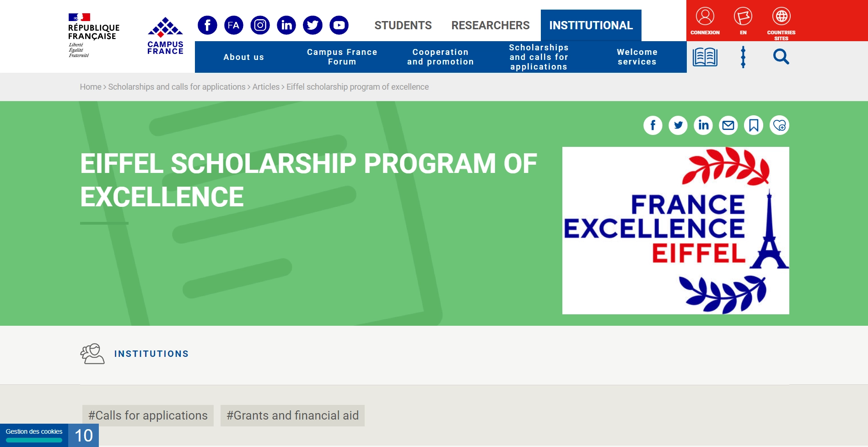Go to Articles breadcrumb link
This screenshot has width=868, height=447.
point(266,87)
